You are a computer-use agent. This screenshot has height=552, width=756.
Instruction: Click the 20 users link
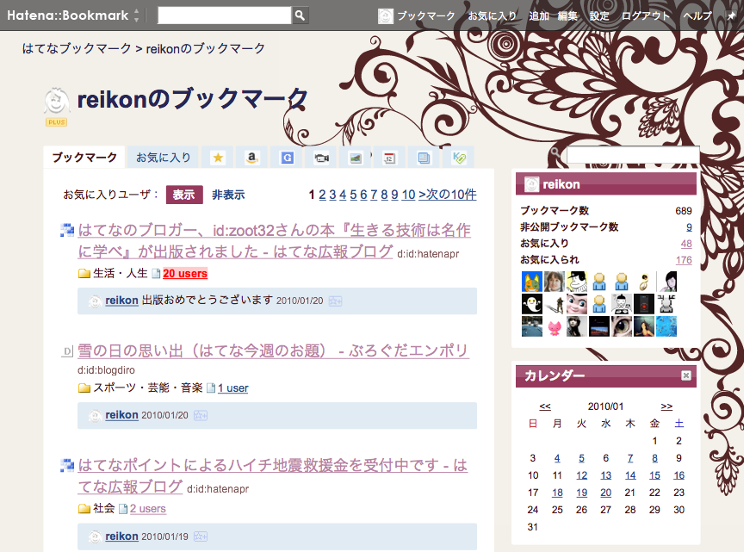point(185,274)
